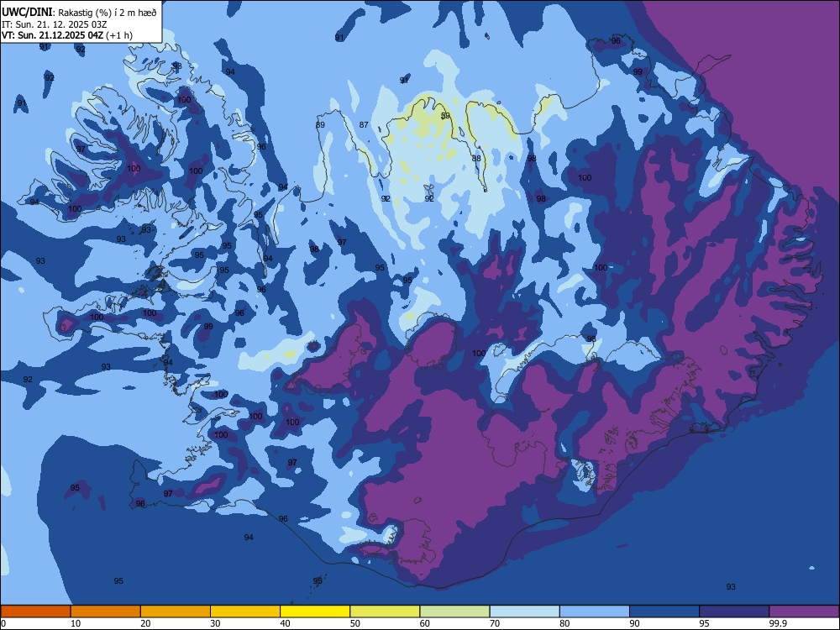Click the golden 30–40 legend color block
This screenshot has width=840, height=630.
pyautogui.click(x=245, y=612)
